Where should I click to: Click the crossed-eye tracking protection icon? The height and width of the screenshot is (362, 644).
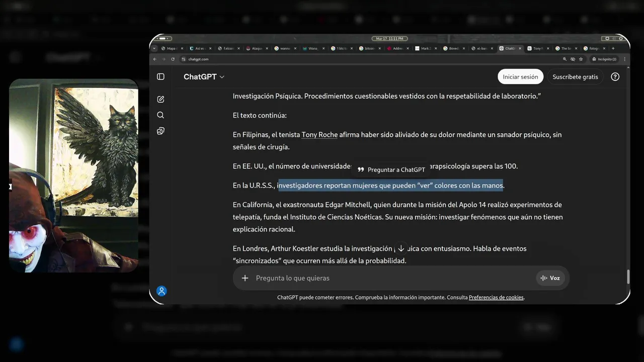(573, 59)
